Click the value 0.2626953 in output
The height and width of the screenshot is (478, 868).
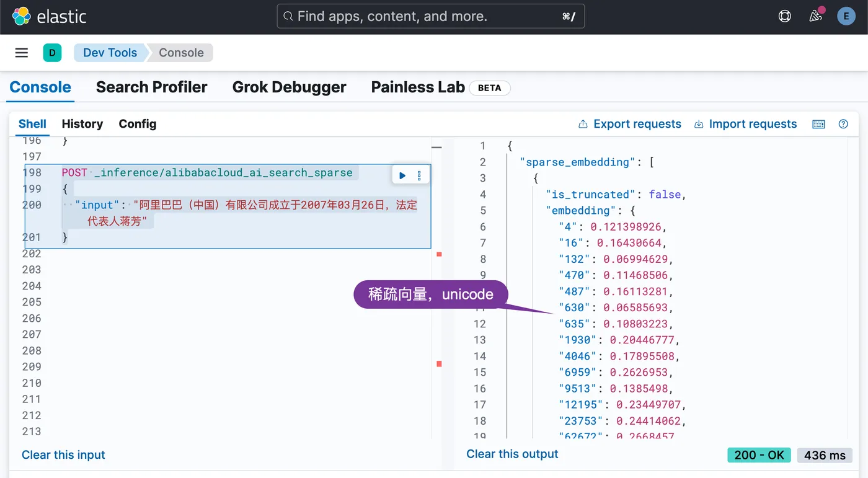(x=639, y=373)
